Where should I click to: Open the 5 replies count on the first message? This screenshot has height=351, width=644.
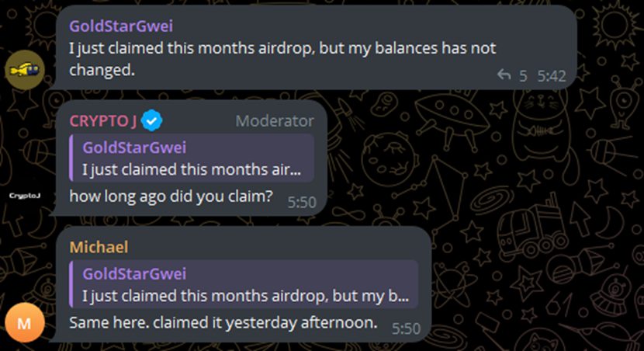point(523,75)
